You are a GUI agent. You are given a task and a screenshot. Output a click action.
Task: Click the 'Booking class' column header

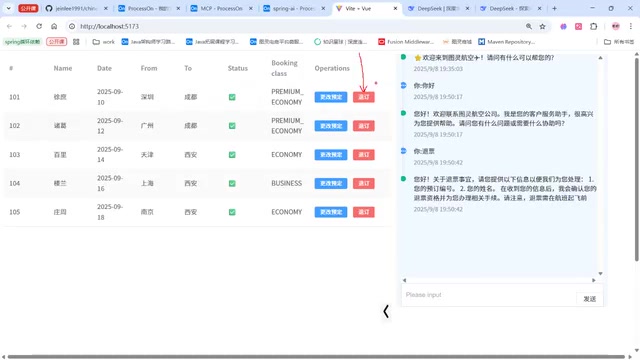(x=284, y=68)
